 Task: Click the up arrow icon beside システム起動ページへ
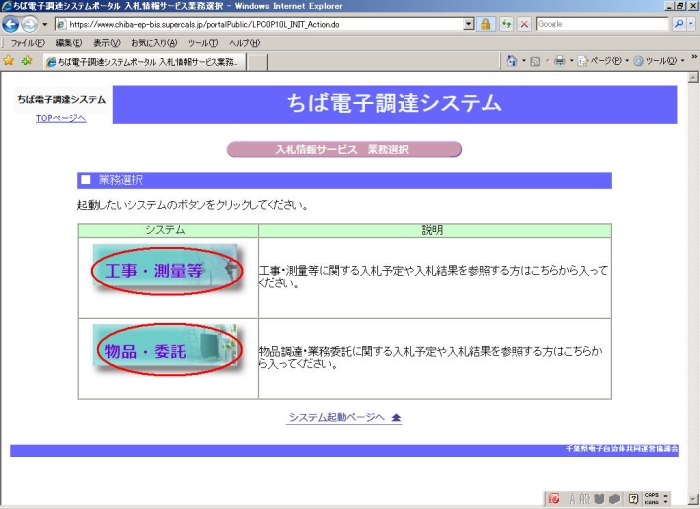(x=396, y=418)
